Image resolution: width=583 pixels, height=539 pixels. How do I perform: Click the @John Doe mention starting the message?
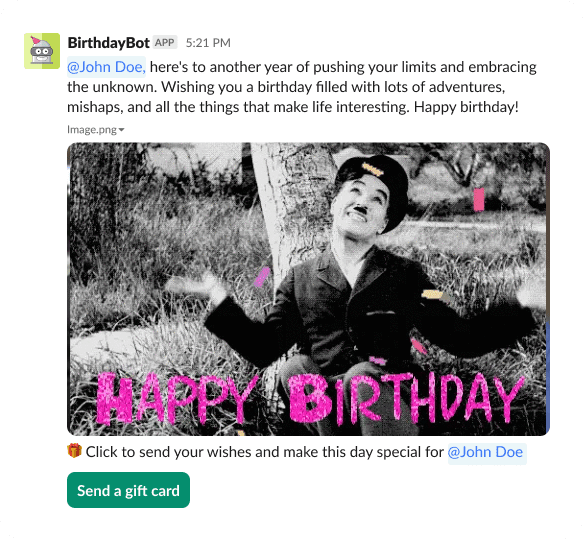pos(106,67)
